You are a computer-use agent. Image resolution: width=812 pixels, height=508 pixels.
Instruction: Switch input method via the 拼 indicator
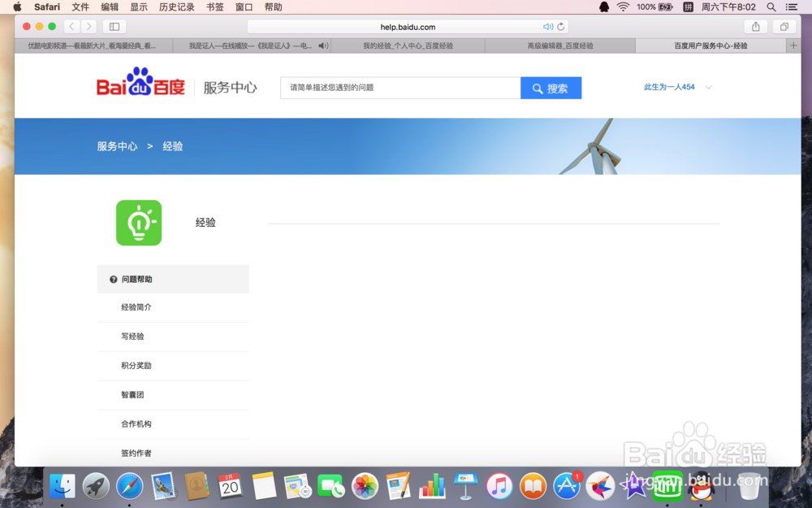click(x=688, y=7)
